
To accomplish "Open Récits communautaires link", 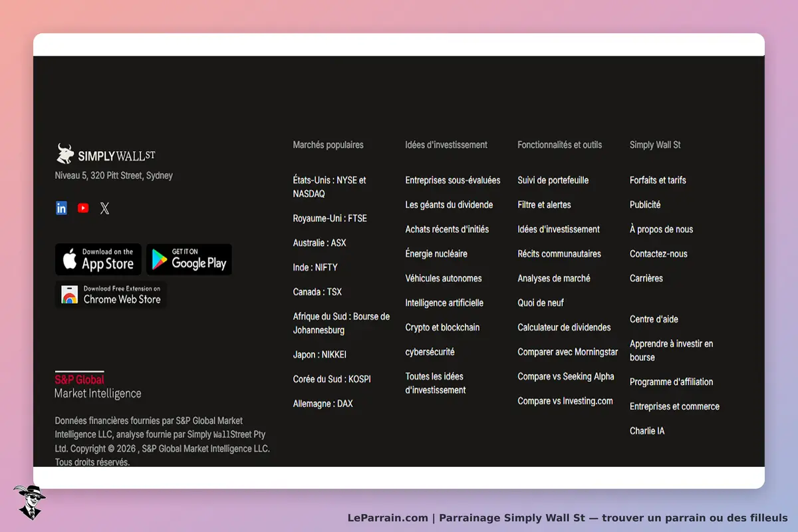I will coord(559,254).
